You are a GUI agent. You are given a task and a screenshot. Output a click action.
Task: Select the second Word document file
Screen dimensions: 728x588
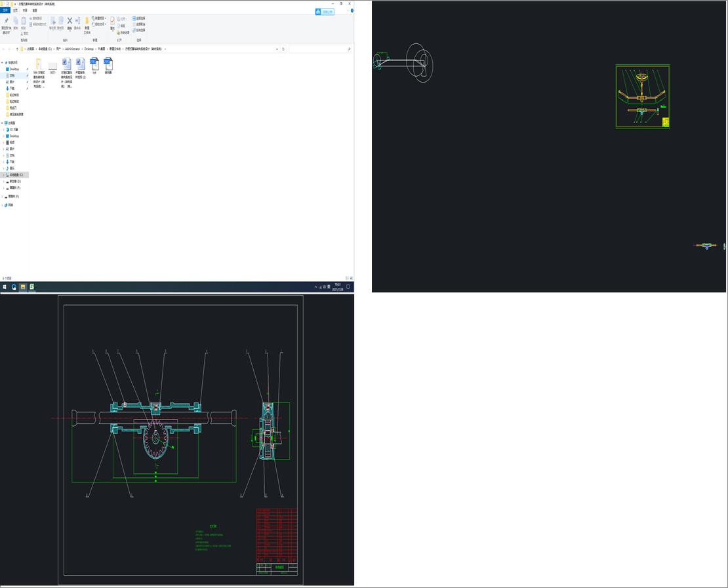81,69
